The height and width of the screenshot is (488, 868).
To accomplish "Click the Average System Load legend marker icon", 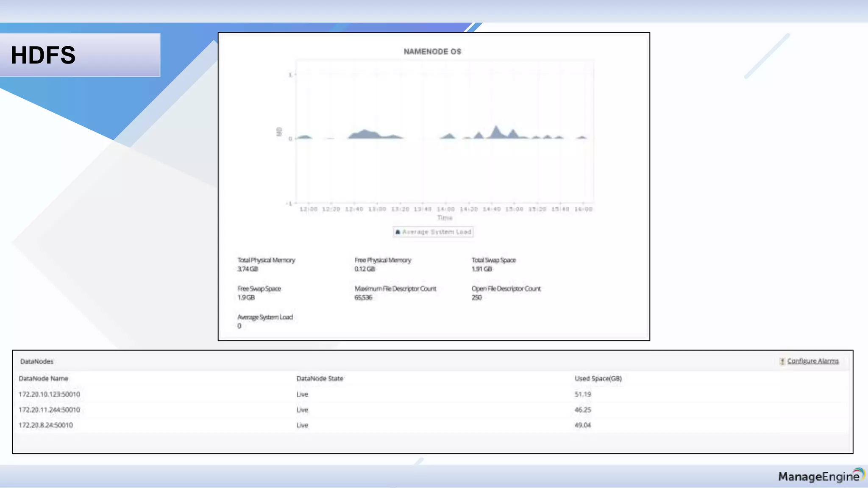I will click(x=398, y=232).
